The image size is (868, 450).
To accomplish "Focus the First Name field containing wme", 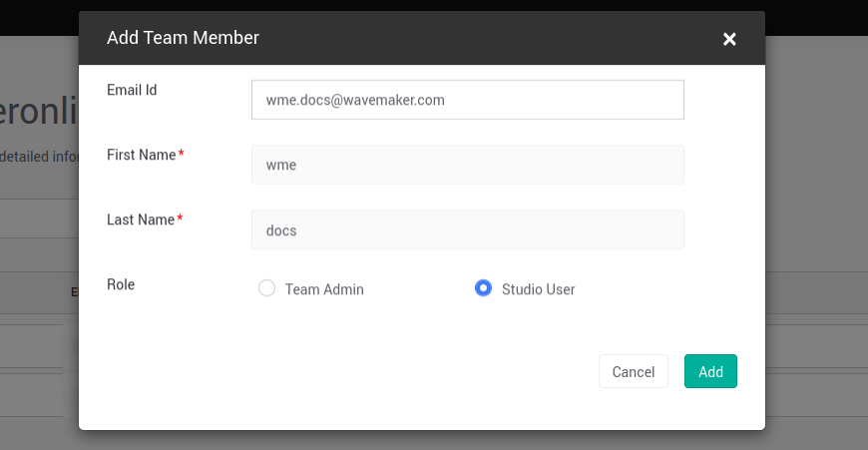I will coord(467,165).
